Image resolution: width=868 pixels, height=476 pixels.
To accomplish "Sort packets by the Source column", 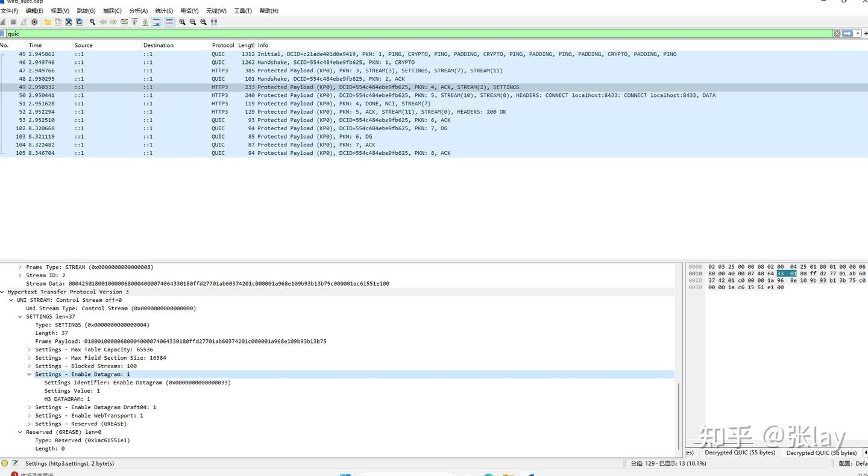I will 106,45.
